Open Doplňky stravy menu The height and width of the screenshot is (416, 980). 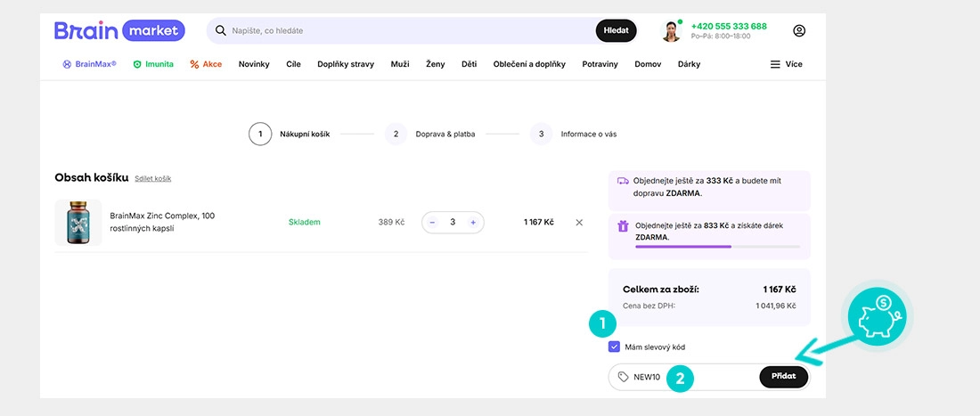346,64
